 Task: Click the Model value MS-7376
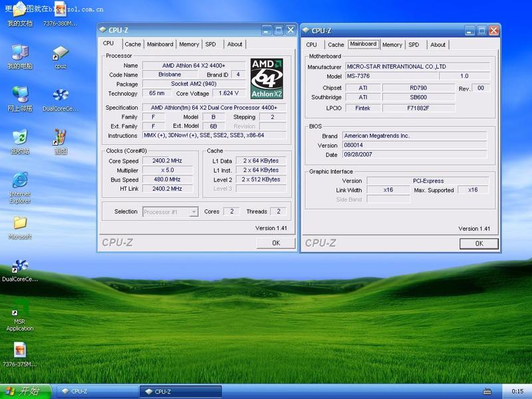click(392, 76)
